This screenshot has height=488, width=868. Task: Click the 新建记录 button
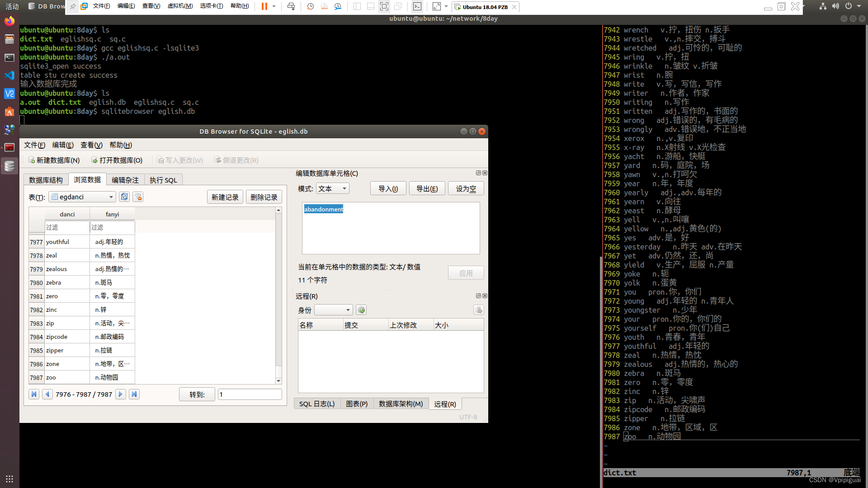225,197
